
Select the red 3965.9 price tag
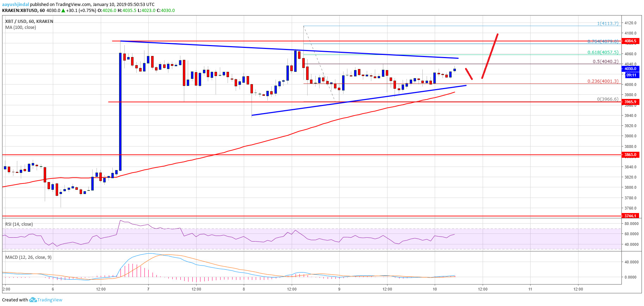point(630,102)
